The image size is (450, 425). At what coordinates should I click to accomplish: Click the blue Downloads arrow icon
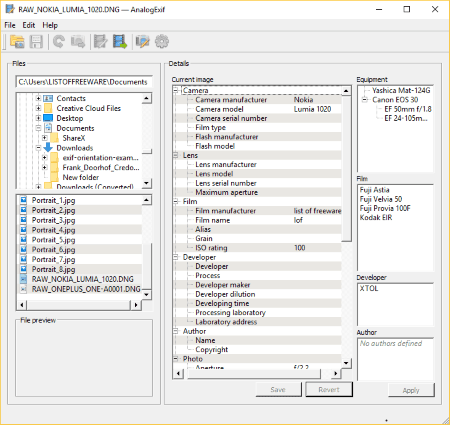tap(48, 147)
